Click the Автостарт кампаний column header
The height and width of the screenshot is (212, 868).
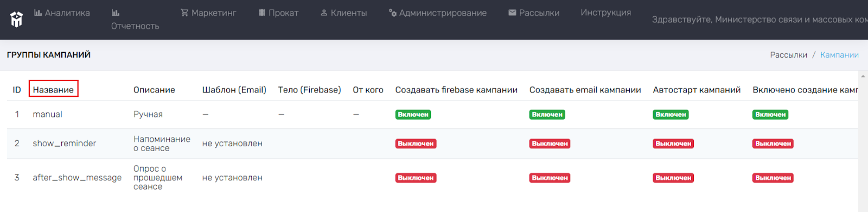697,90
